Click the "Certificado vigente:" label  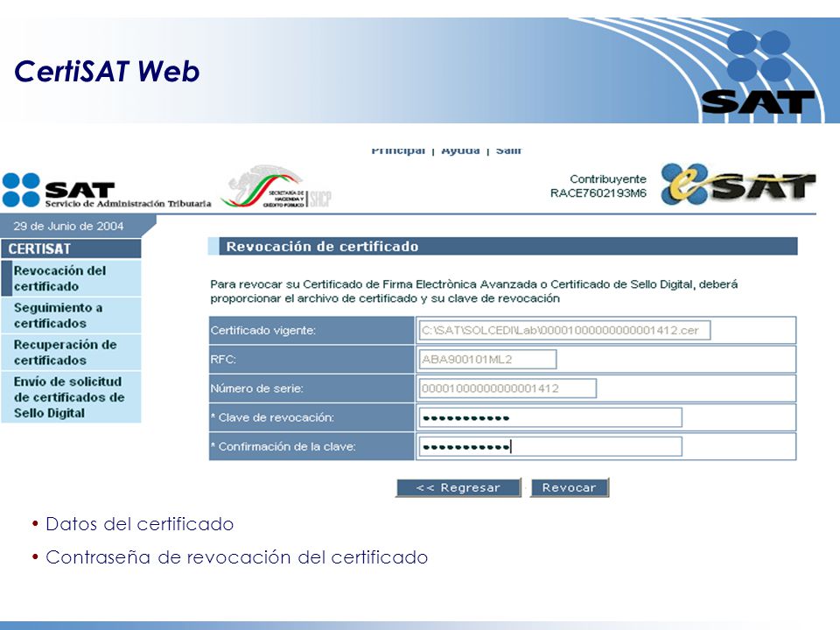pos(263,331)
